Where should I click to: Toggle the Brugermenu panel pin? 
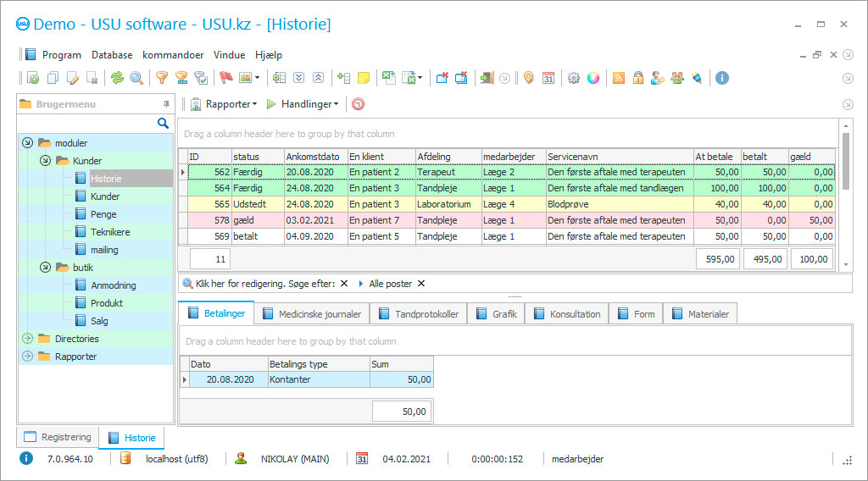coord(166,104)
